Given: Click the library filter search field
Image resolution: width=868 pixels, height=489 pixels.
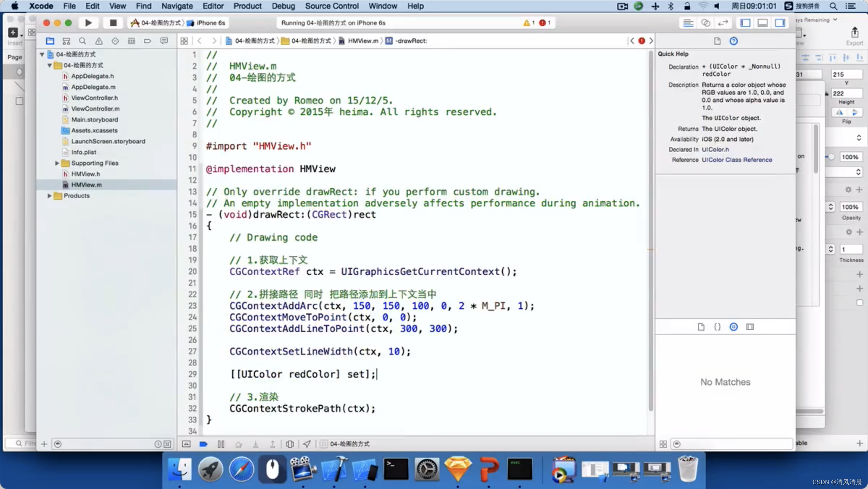Looking at the screenshot, I should pos(731,444).
